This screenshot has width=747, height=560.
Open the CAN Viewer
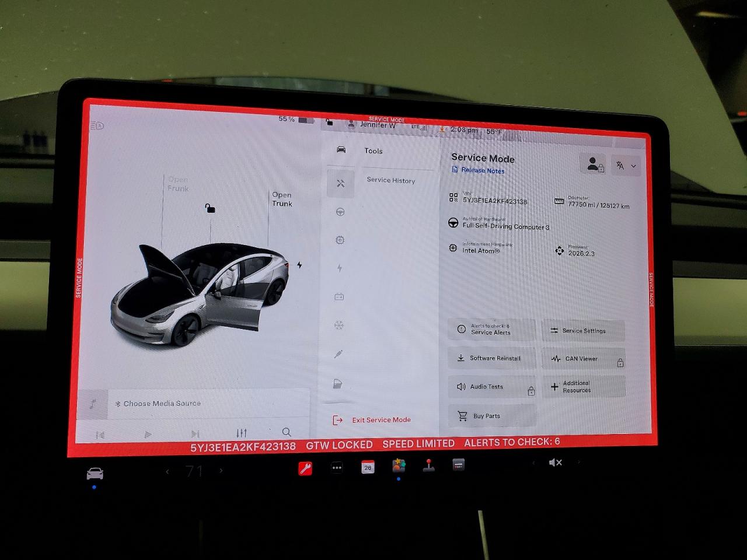(x=584, y=359)
